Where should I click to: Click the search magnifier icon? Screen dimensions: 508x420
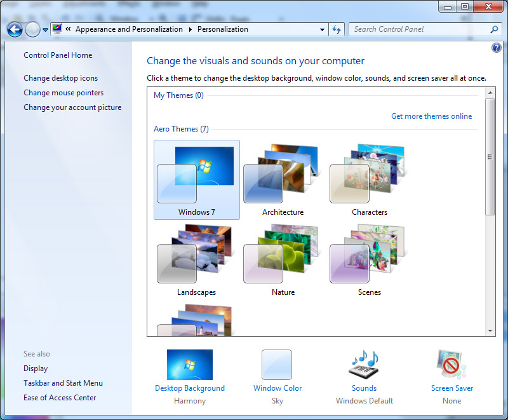495,29
